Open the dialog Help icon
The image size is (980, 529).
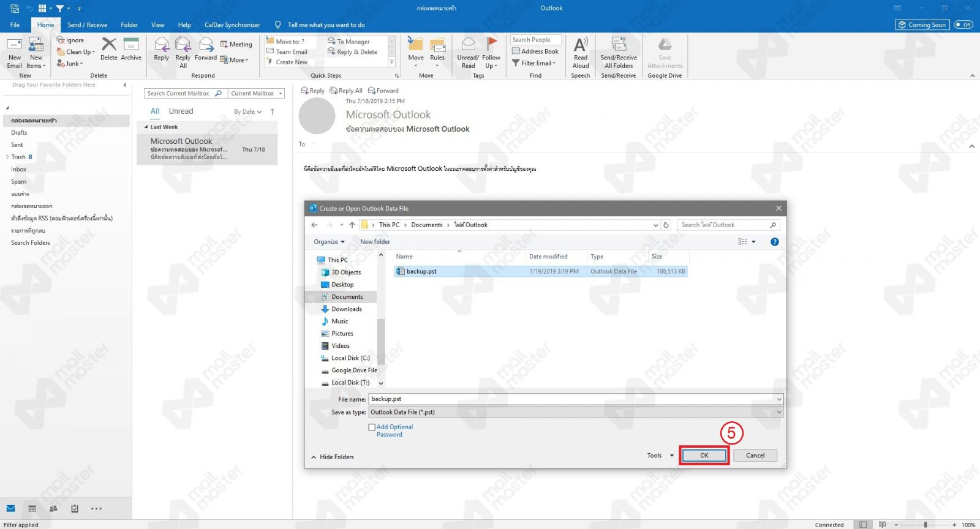tap(775, 242)
